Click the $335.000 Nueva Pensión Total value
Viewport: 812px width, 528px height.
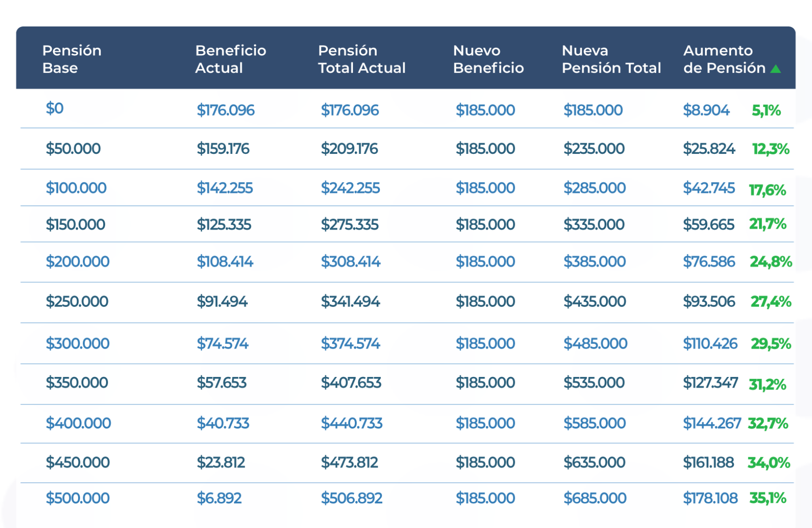[594, 224]
